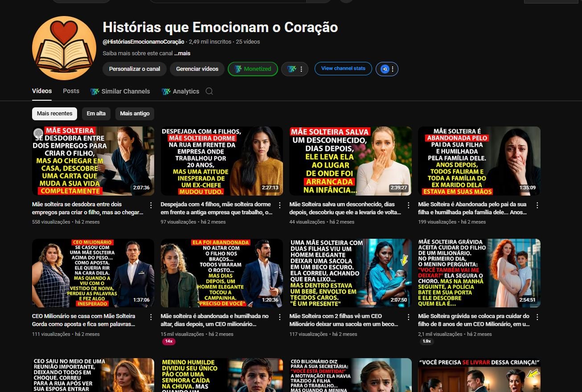This screenshot has height=392, width=582.
Task: Click the green Monetized button
Action: [253, 69]
